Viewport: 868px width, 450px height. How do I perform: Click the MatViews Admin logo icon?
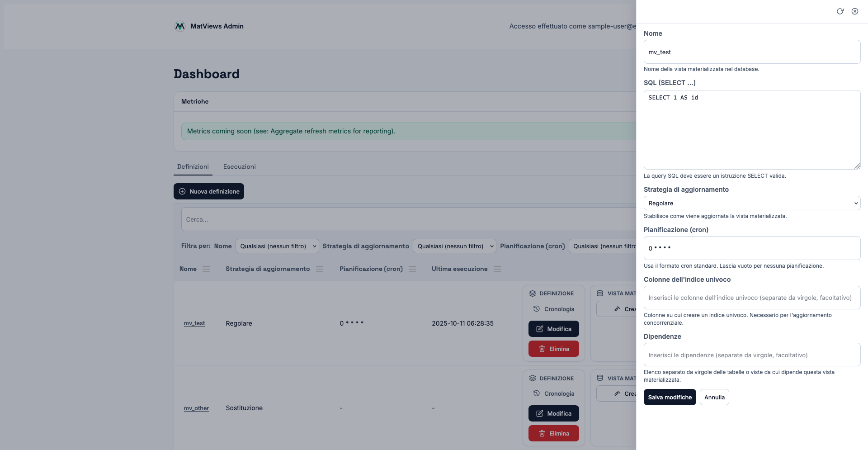tap(180, 26)
